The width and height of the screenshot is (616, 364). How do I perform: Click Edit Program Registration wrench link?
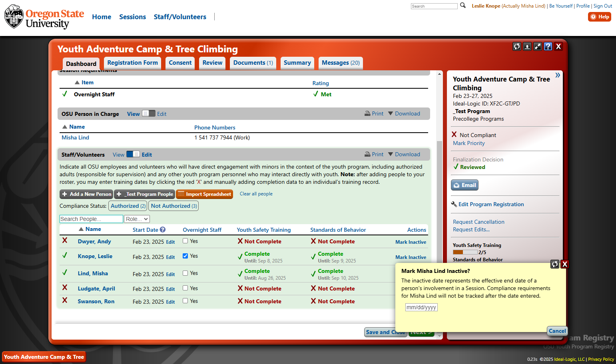(x=487, y=204)
